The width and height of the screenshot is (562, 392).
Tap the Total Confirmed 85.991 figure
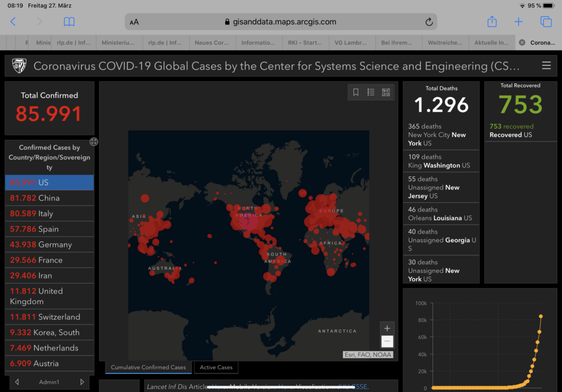pos(49,113)
